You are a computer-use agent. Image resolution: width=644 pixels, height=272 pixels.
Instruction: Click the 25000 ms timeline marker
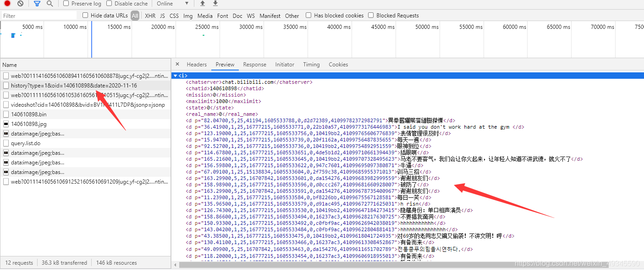[x=207, y=27]
